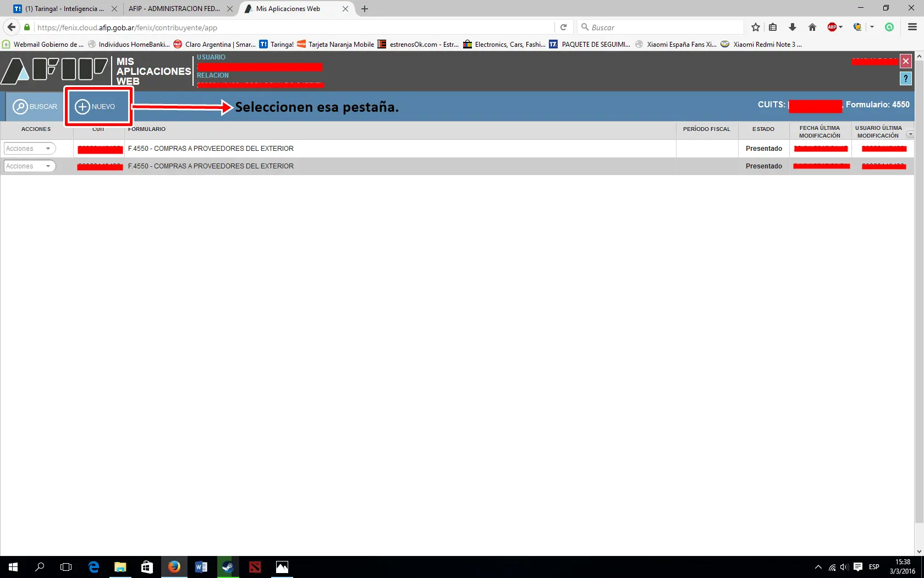The image size is (924, 578).
Task: Open the volume control in tray
Action: (x=844, y=567)
